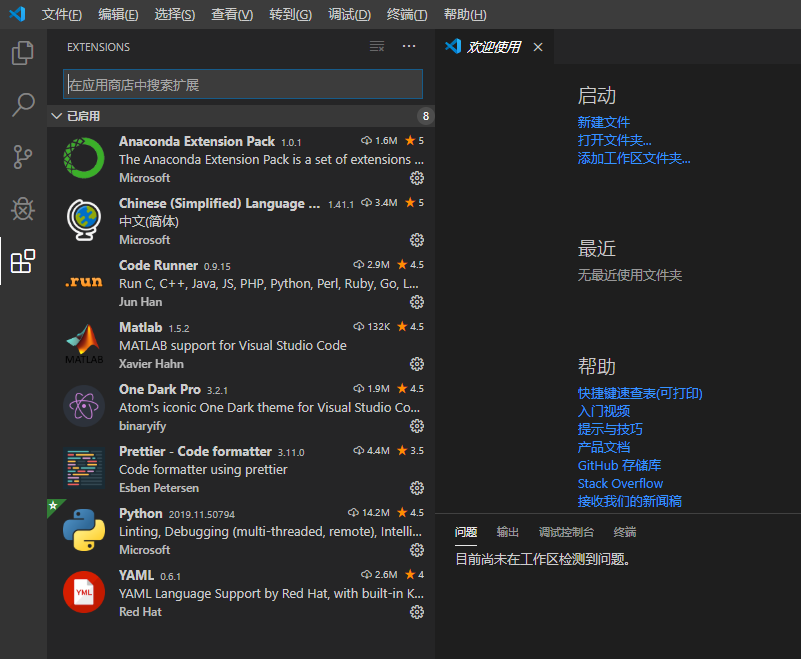The width and height of the screenshot is (801, 659).
Task: Switch to the 输出 panel tab
Action: click(508, 532)
